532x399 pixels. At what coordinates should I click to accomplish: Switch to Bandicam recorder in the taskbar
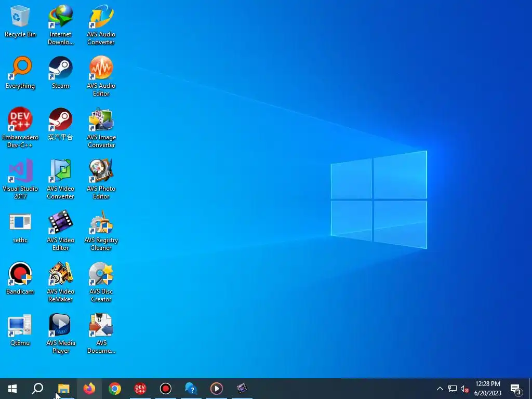166,389
